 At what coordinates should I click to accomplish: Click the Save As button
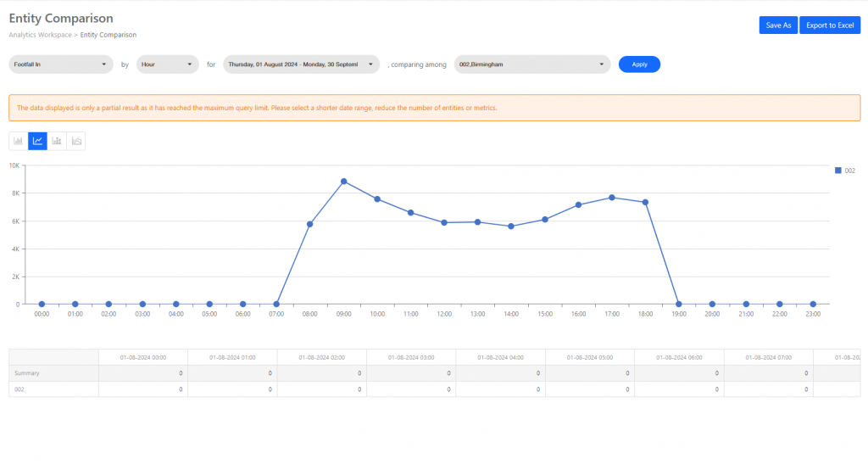tap(777, 25)
